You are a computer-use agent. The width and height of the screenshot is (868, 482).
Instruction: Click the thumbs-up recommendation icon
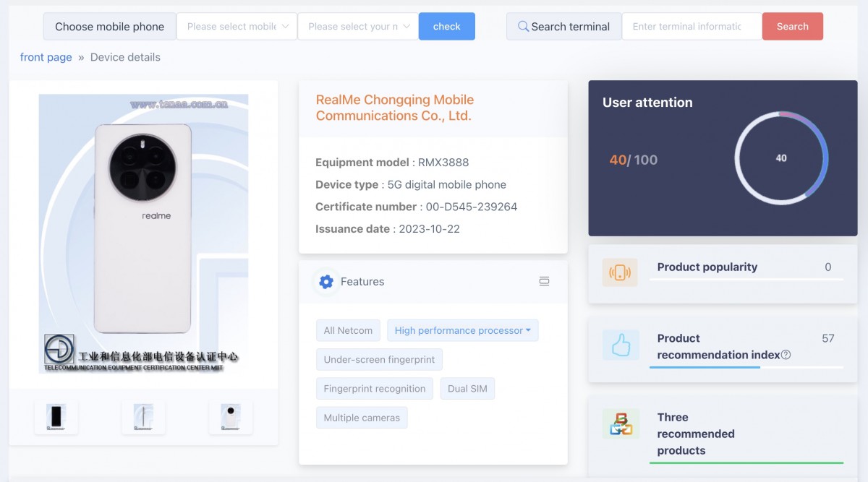620,345
